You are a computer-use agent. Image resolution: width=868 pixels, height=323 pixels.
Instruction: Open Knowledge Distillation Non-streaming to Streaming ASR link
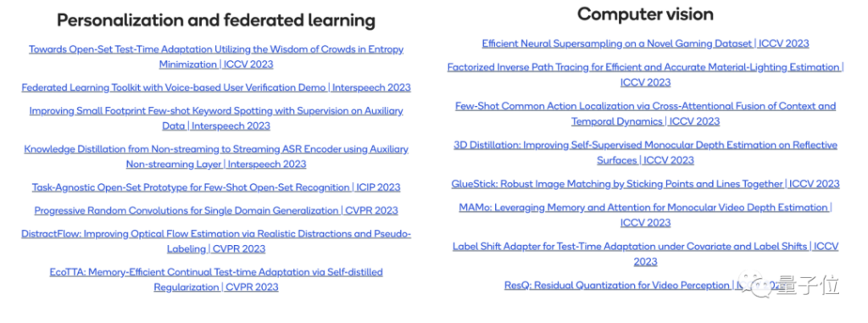tap(216, 156)
